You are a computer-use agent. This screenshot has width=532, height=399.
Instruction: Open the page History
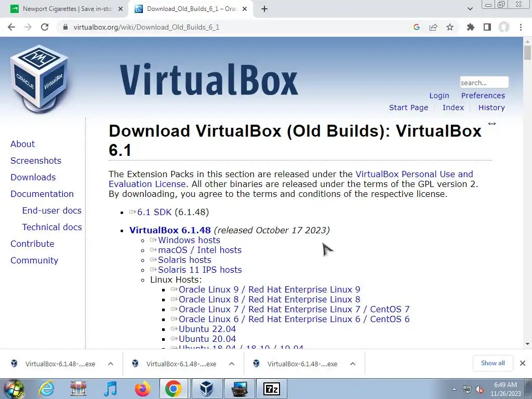pyautogui.click(x=491, y=108)
